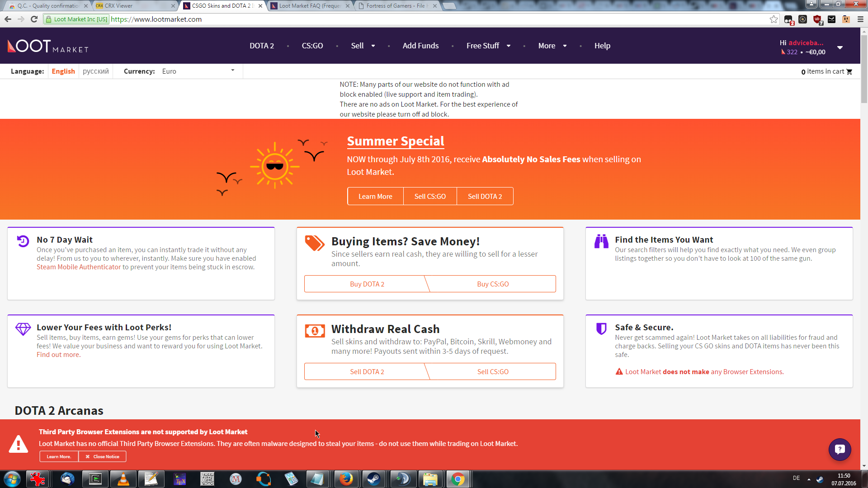Expand the account dropdown arrow
This screenshot has width=868, height=488.
click(x=840, y=47)
